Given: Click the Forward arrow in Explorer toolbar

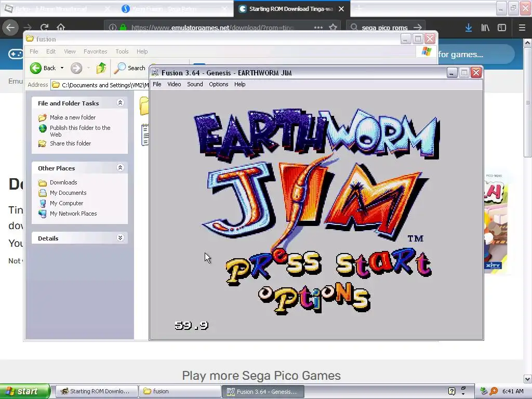Looking at the screenshot, I should tap(76, 68).
